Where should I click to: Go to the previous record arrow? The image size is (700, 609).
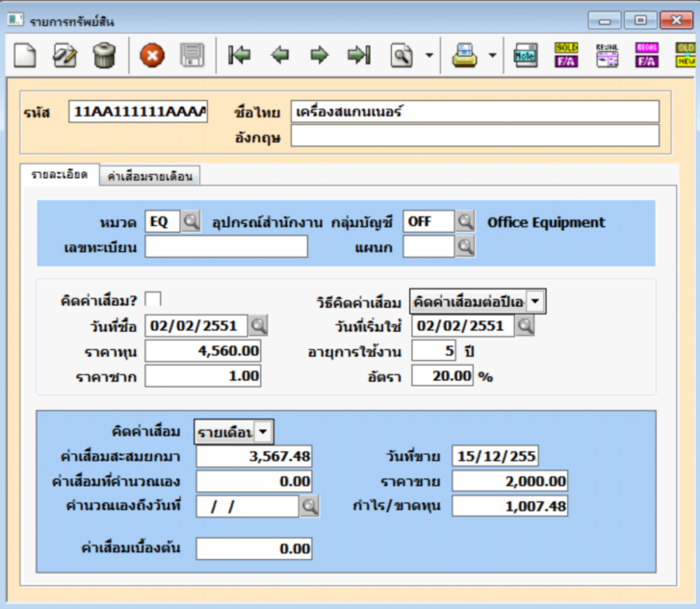tap(279, 56)
